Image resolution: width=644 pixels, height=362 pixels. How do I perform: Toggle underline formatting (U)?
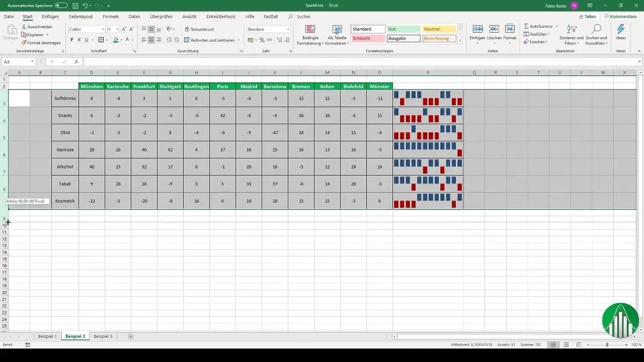[x=87, y=40]
